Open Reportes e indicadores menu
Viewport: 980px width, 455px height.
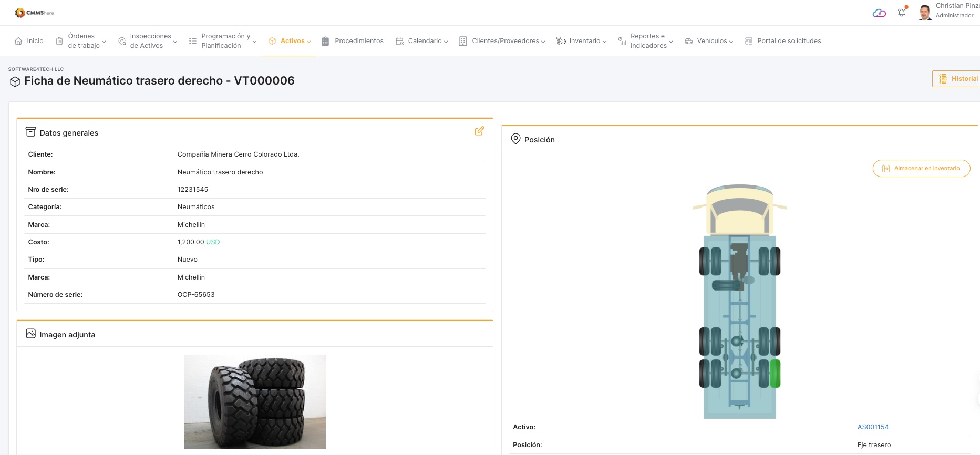[645, 41]
